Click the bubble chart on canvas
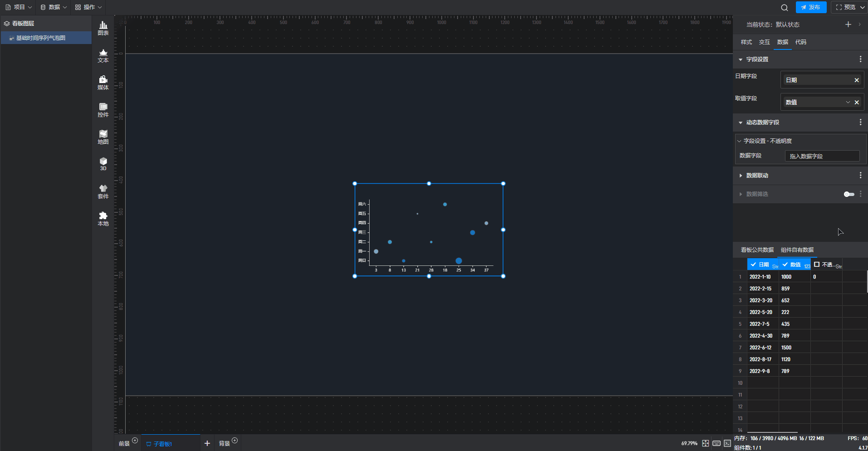868x451 pixels. 429,230
